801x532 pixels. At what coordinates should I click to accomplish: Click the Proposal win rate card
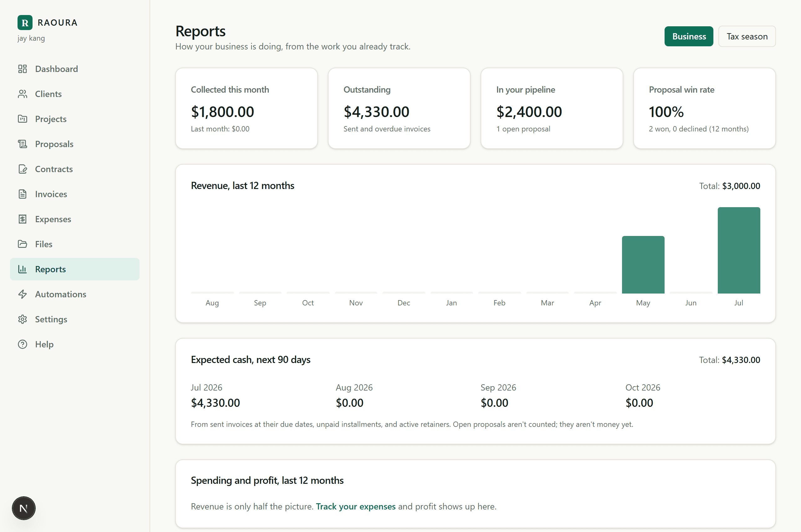[704, 108]
